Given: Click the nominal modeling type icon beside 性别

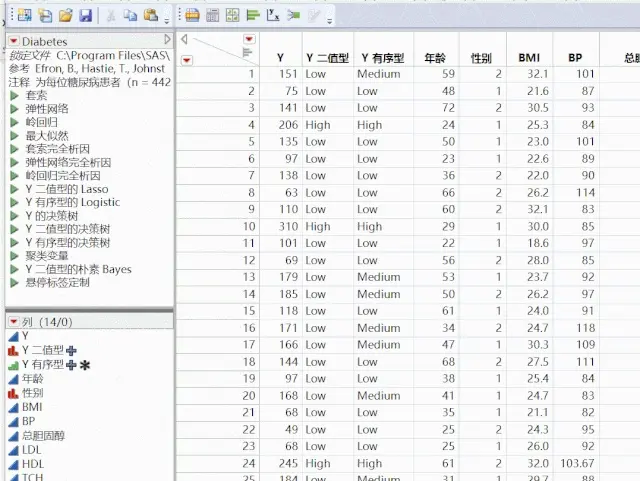Looking at the screenshot, I should tap(13, 393).
